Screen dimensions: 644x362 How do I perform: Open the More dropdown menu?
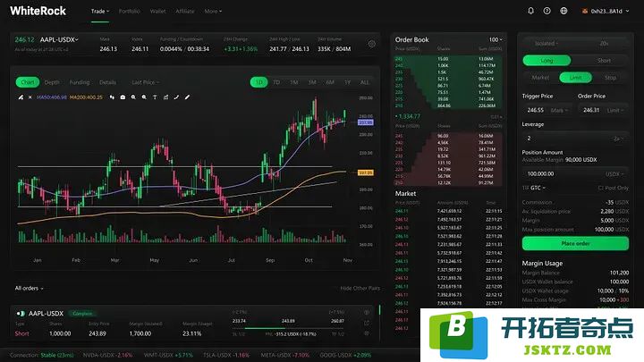pos(213,11)
